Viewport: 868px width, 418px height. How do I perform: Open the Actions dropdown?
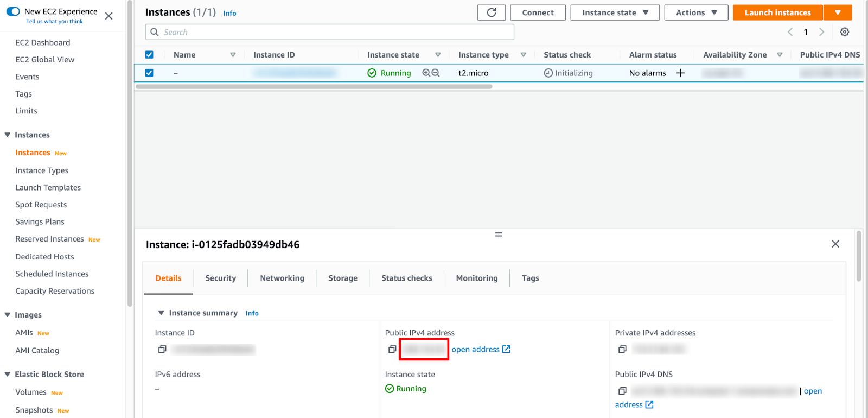tap(696, 12)
